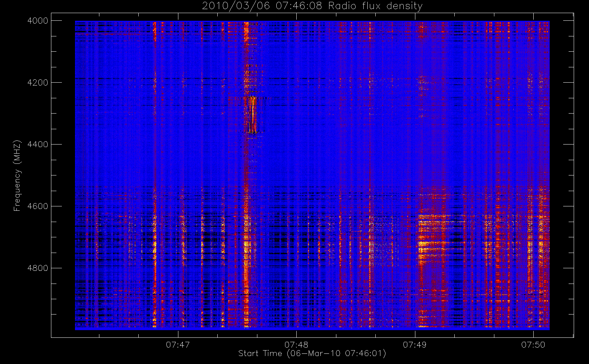Click the 4800 frequency tick label

38,268
